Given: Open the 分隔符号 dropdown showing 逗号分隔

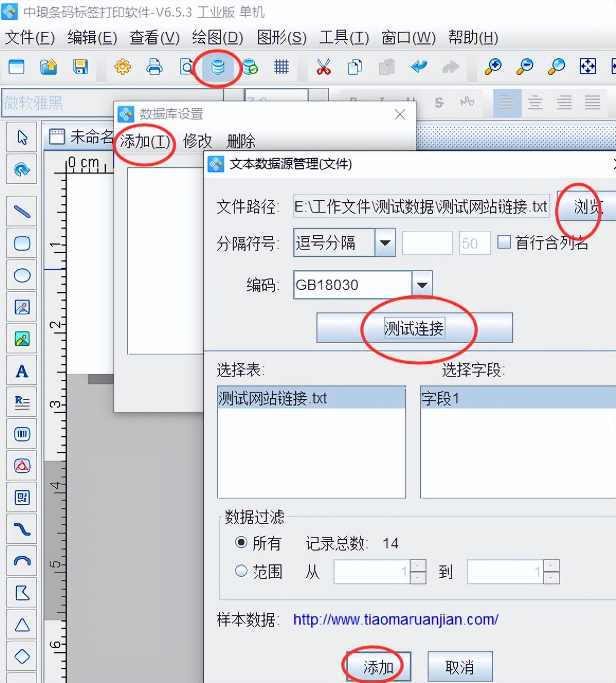Looking at the screenshot, I should point(385,242).
